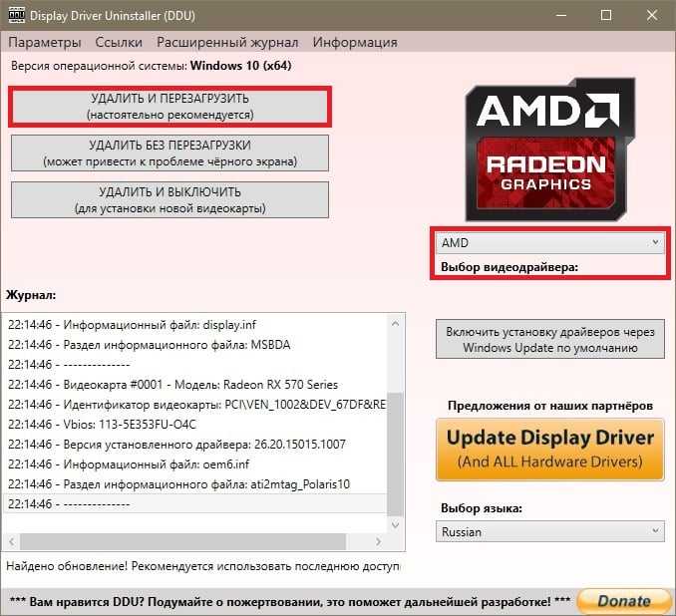Maximize the DDU window

[606, 15]
